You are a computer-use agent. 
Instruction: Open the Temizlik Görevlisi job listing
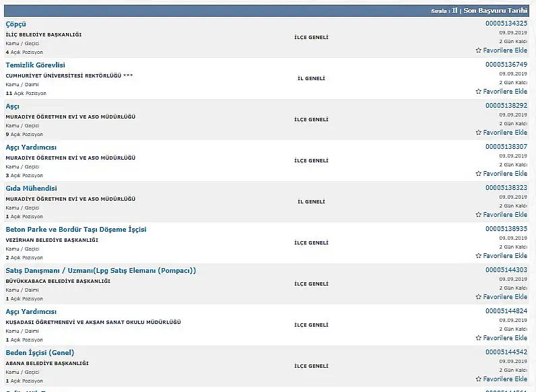35,65
